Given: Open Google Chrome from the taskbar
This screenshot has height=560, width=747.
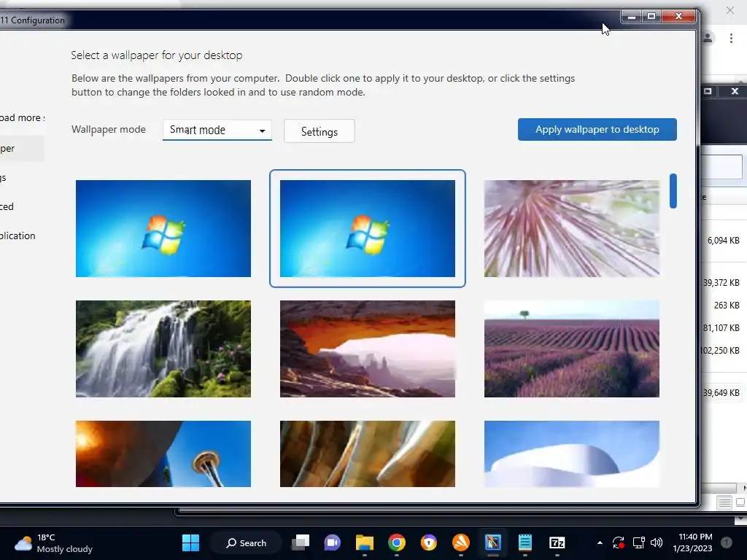Looking at the screenshot, I should tap(396, 542).
